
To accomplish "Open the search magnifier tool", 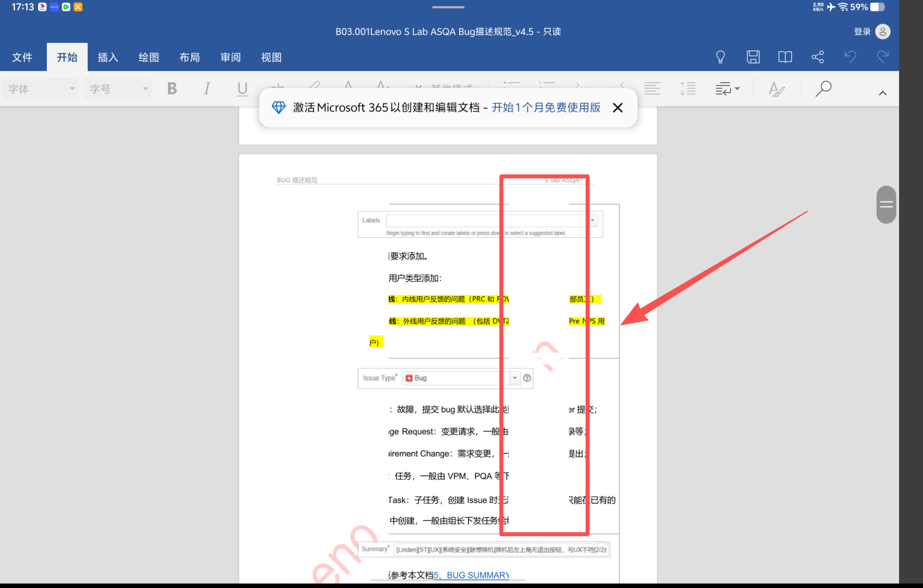I will [823, 89].
